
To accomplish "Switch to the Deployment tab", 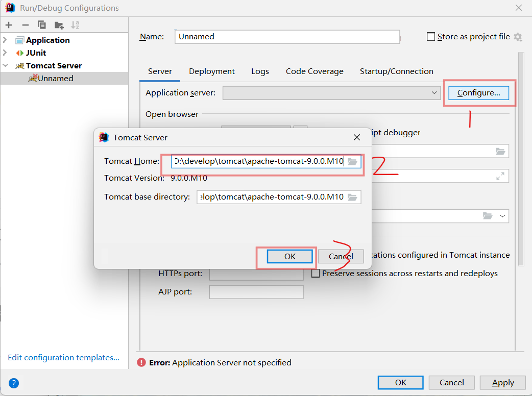I will coord(212,71).
